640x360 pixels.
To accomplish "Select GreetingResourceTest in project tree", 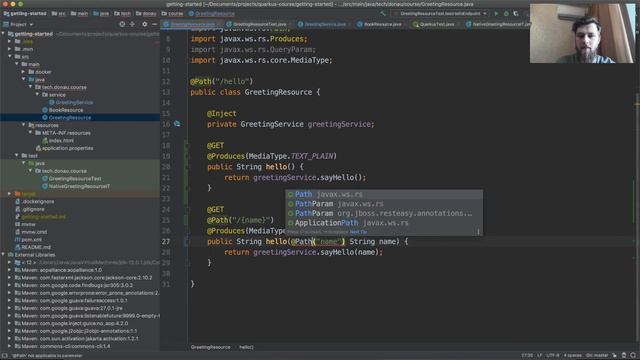I will pyautogui.click(x=75, y=179).
